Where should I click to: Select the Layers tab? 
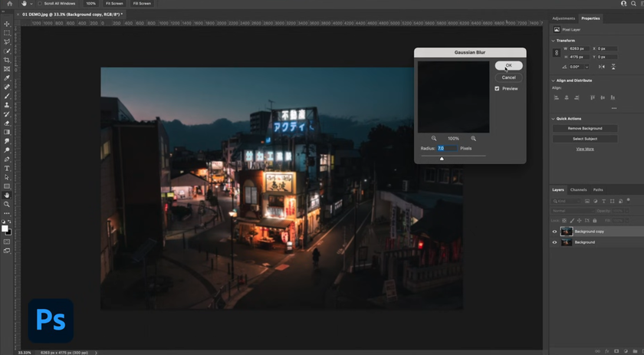[x=558, y=190]
